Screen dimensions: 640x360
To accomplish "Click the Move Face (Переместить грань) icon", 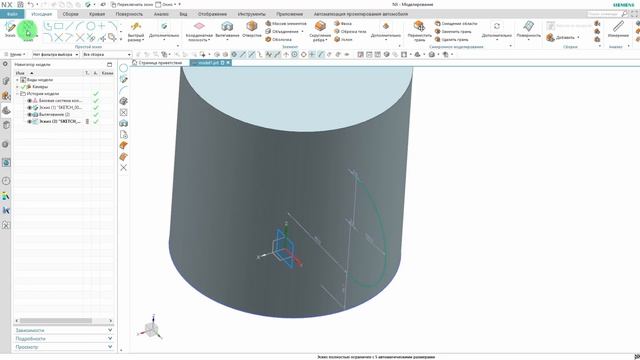I will click(419, 27).
